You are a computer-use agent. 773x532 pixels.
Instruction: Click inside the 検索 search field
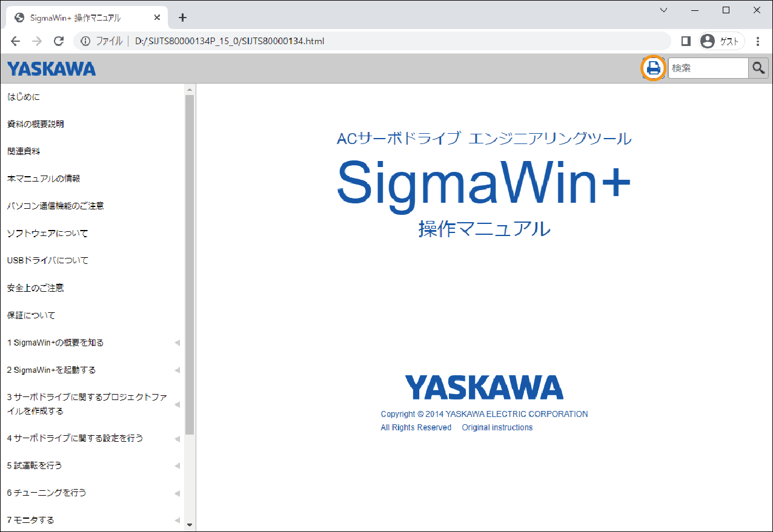708,68
